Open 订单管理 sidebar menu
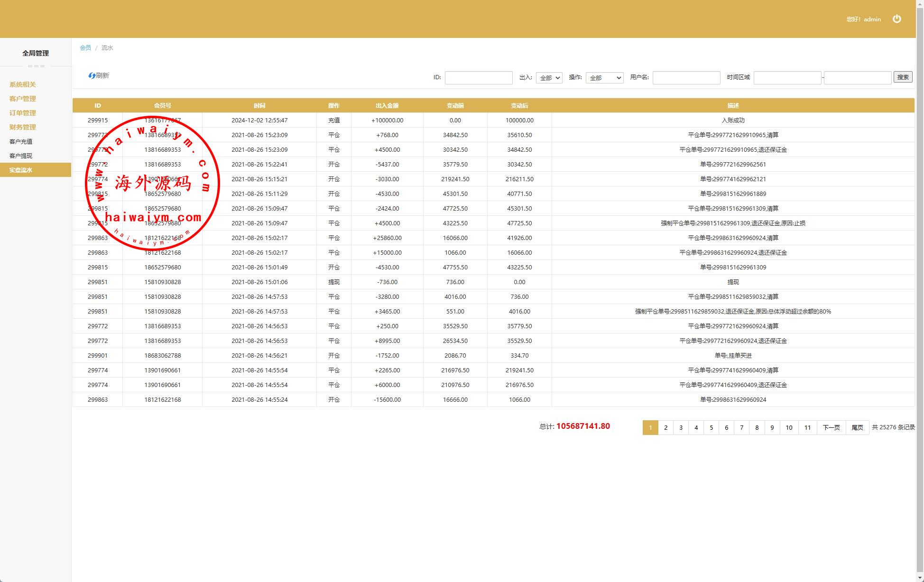 [x=23, y=113]
